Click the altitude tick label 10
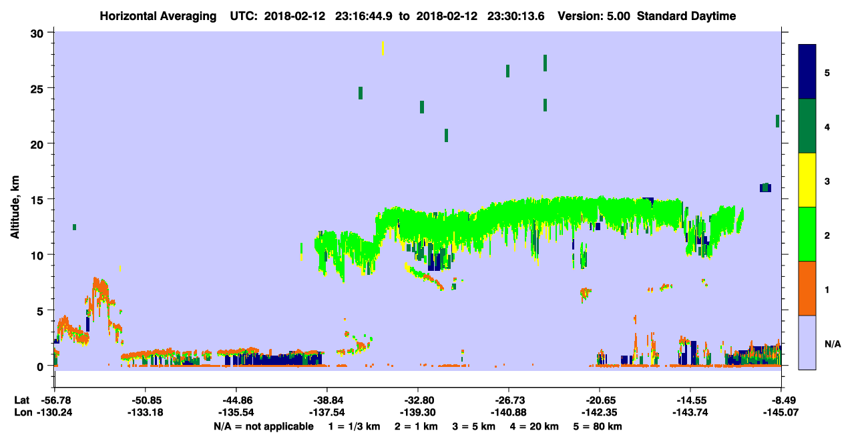868x445 pixels. tap(38, 255)
